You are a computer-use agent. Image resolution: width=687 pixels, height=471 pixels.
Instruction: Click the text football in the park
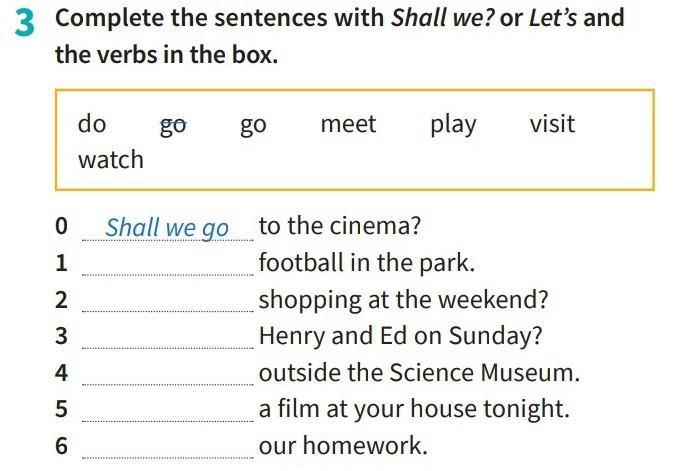click(367, 263)
